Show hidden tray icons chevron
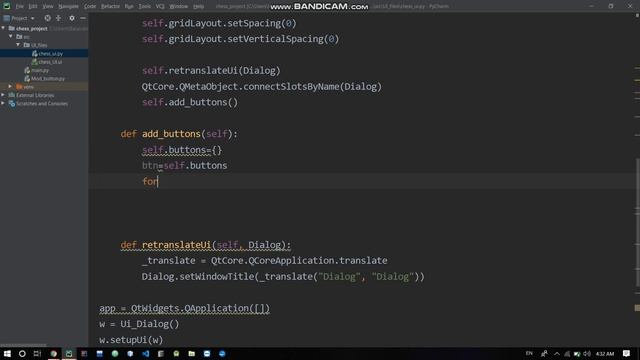The height and width of the screenshot is (360, 640). pos(557,354)
